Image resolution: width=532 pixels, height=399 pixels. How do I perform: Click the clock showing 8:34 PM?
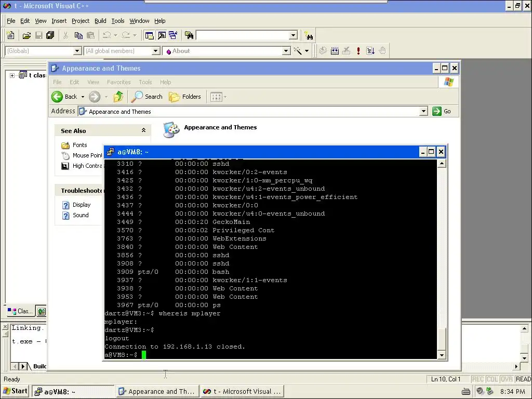pos(512,392)
